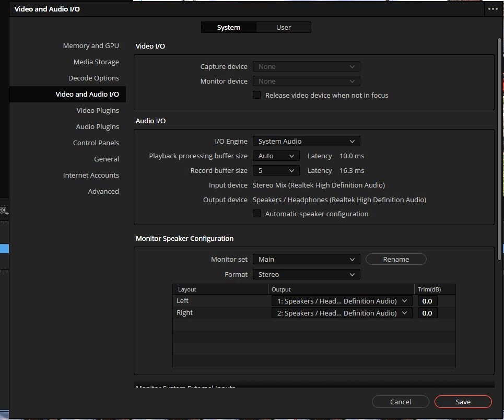The width and height of the screenshot is (504, 420).
Task: Open Decode Options settings
Action: [93, 78]
